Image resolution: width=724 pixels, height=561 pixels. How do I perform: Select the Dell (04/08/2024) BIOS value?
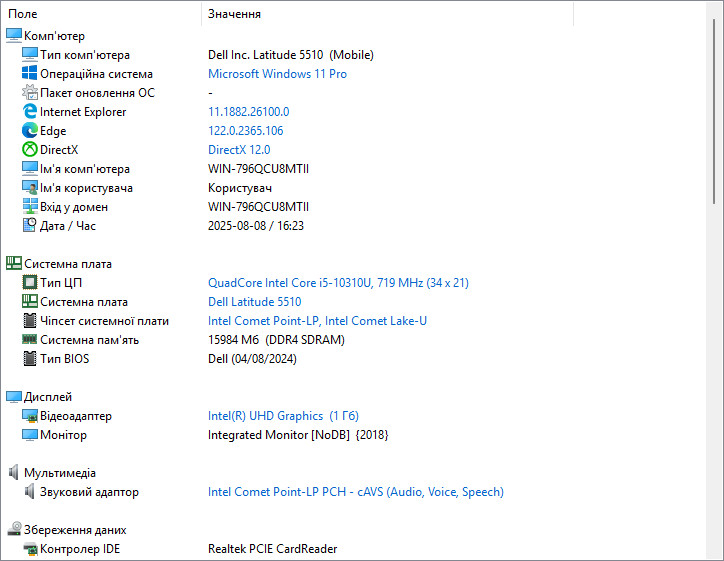252,359
